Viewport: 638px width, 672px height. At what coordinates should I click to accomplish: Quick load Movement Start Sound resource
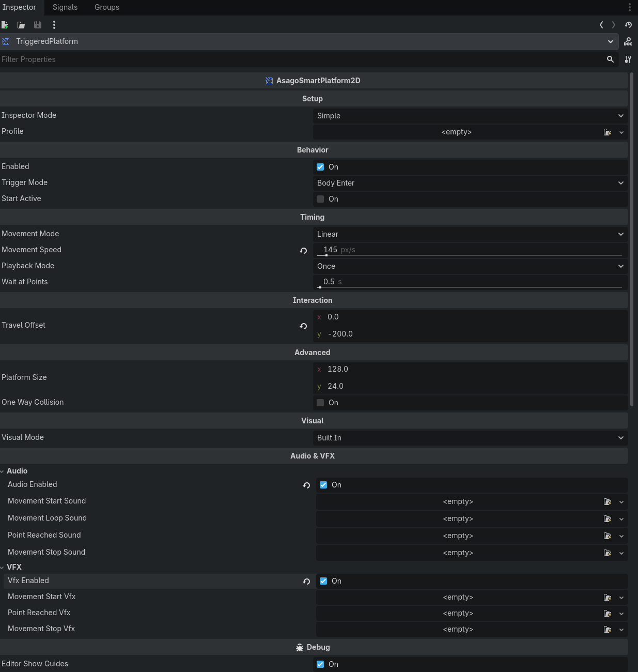(x=608, y=502)
